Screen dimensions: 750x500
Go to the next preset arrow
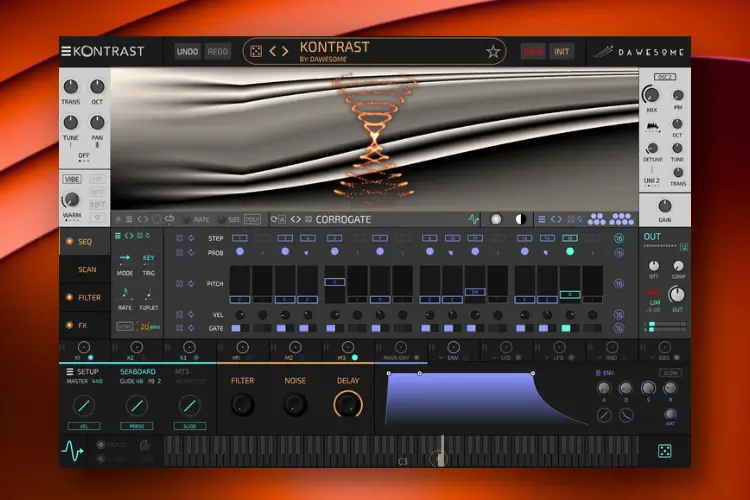[x=285, y=51]
